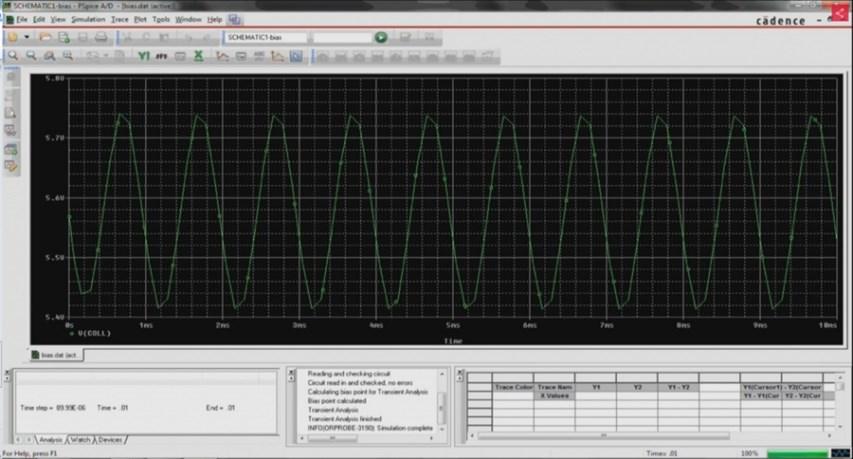Open the Help menu

click(x=214, y=20)
